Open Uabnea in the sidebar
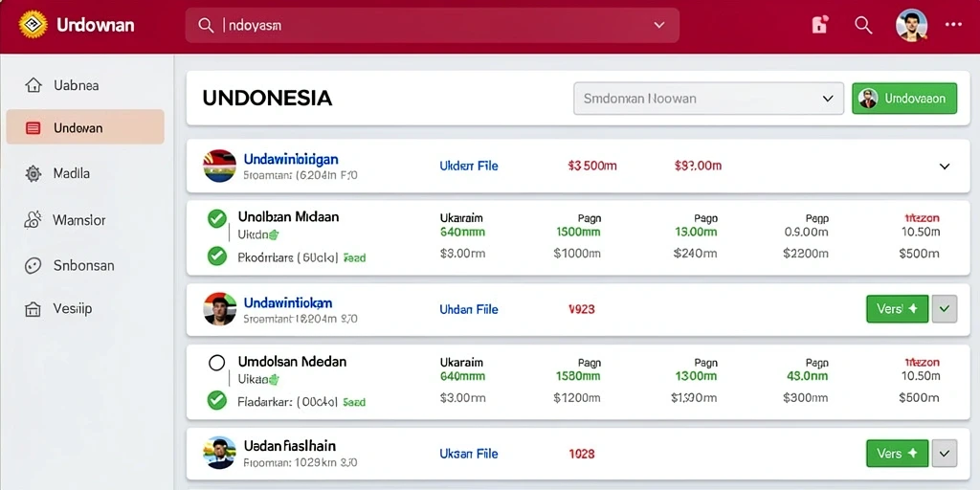This screenshot has width=980, height=490. [85, 85]
